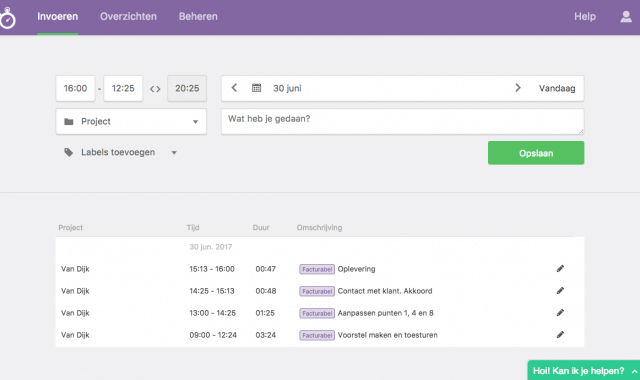The image size is (640, 380).
Task: Click the tag icon beside Labels toevoegen
Action: point(69,152)
